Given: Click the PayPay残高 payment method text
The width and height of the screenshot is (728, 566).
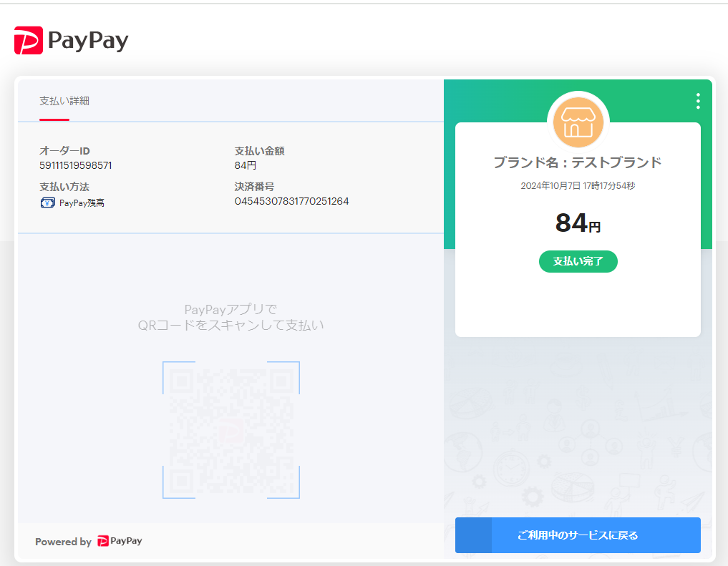Looking at the screenshot, I should tap(82, 203).
